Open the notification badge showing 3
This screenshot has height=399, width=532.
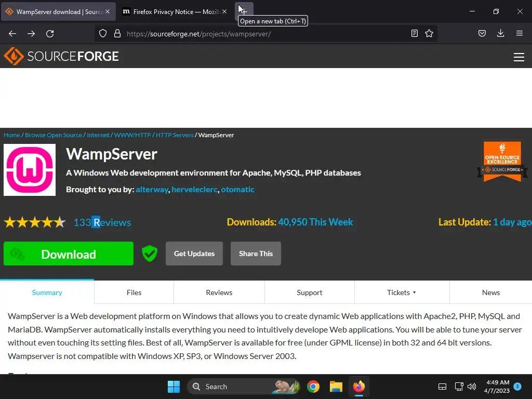pos(517,386)
